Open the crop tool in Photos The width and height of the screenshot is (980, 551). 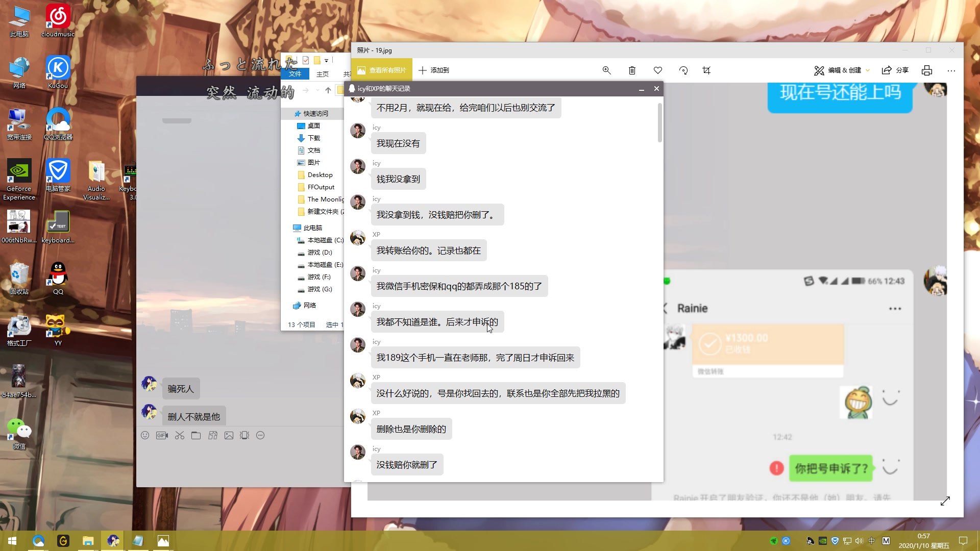point(706,70)
